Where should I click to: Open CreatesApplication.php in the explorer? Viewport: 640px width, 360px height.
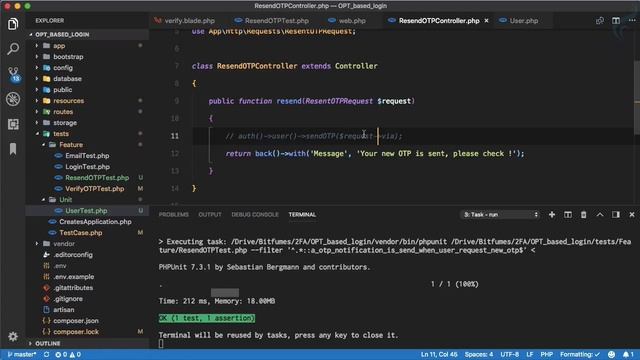click(x=95, y=222)
